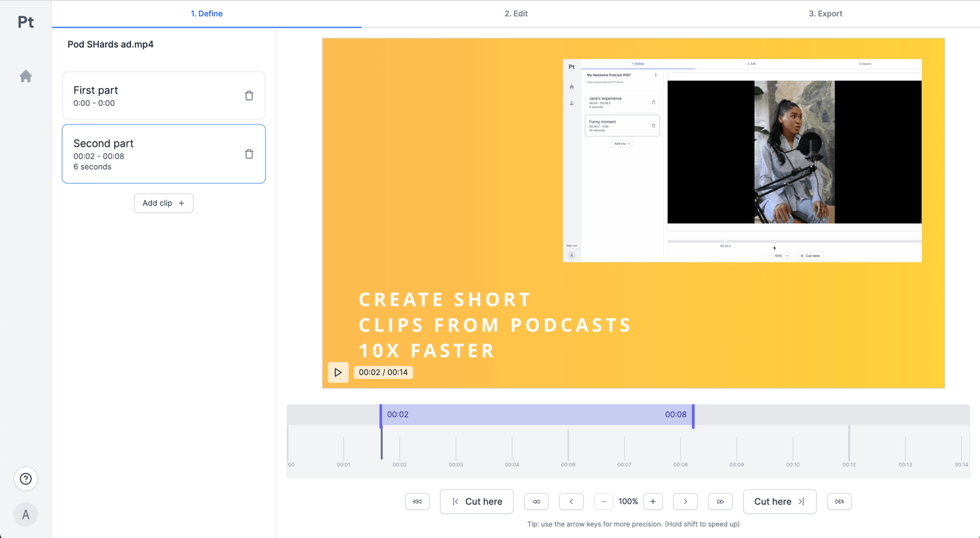Image resolution: width=980 pixels, height=538 pixels.
Task: Set the clip end with the right Cut here button
Action: click(780, 502)
